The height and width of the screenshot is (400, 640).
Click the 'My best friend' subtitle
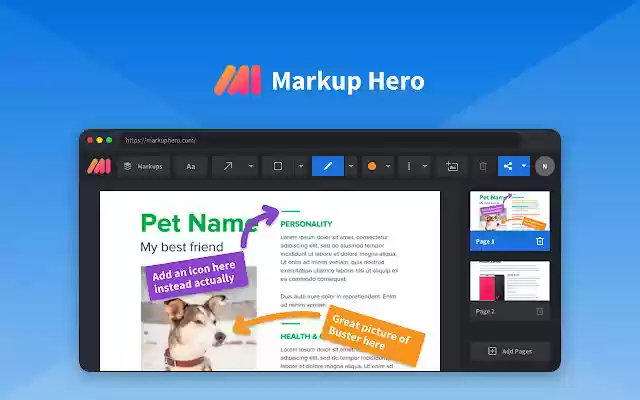tap(182, 247)
